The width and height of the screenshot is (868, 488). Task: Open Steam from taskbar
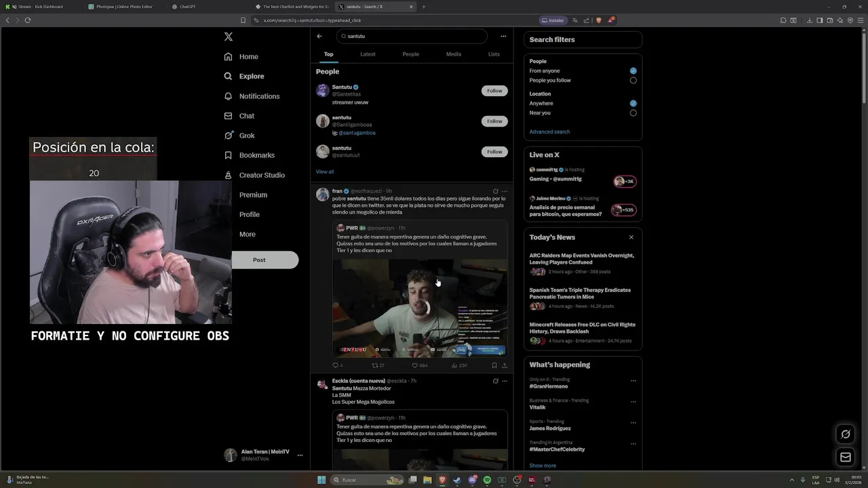457,480
